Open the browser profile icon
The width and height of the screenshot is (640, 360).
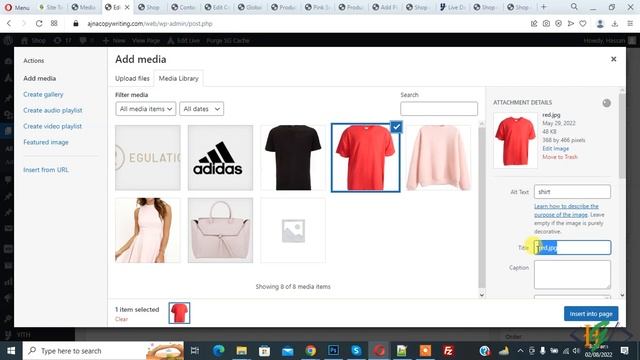pos(600,24)
